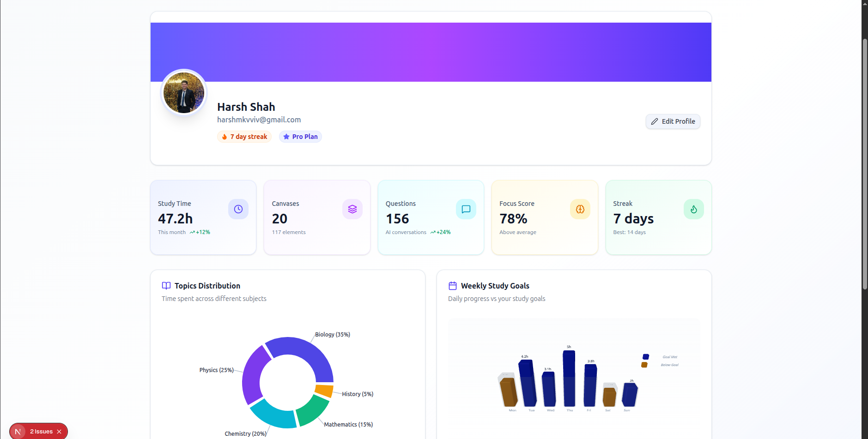Click the Biology (35%) chart label
The height and width of the screenshot is (439, 868).
pyautogui.click(x=333, y=335)
